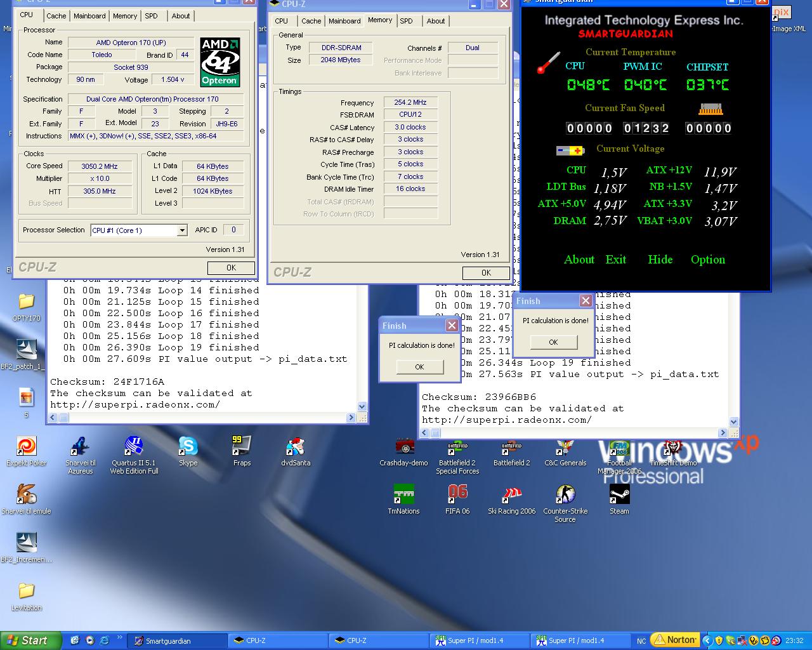
Task: Click the taskbar clock showing 23:32
Action: click(x=794, y=640)
